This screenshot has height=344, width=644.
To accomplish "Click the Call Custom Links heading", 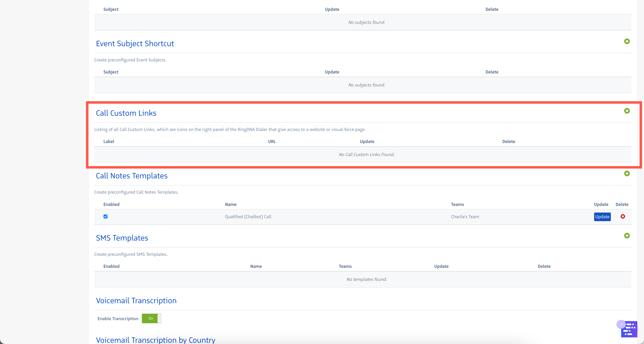I will [126, 113].
